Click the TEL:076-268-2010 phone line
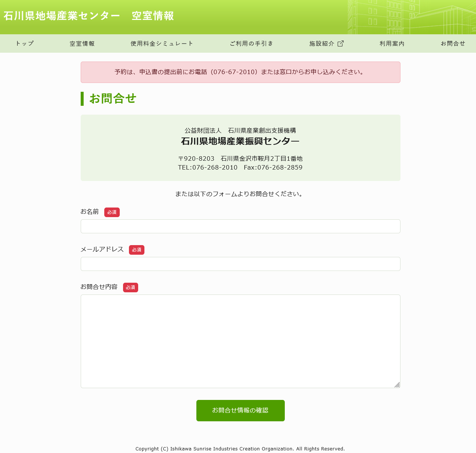476x453 pixels. [208, 167]
